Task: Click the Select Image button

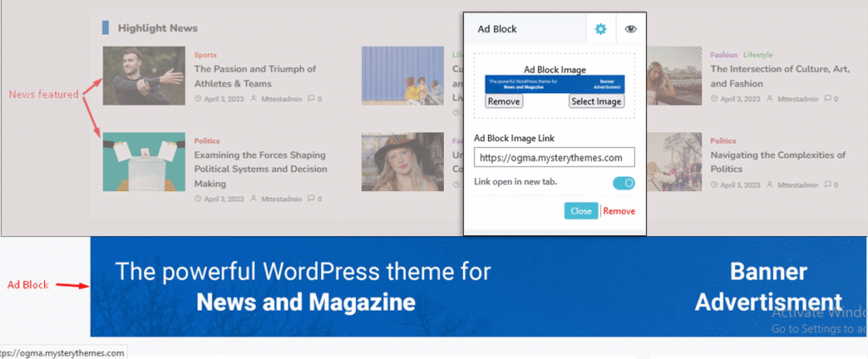Action: [596, 102]
